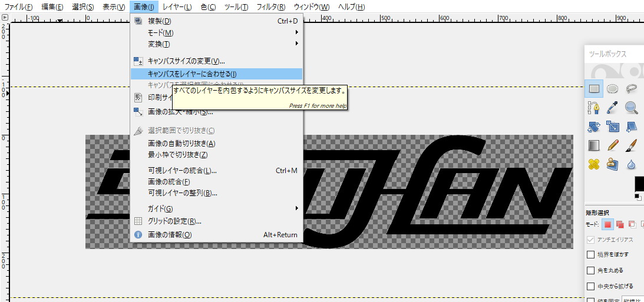Select the Paintbrush tool

632,145
